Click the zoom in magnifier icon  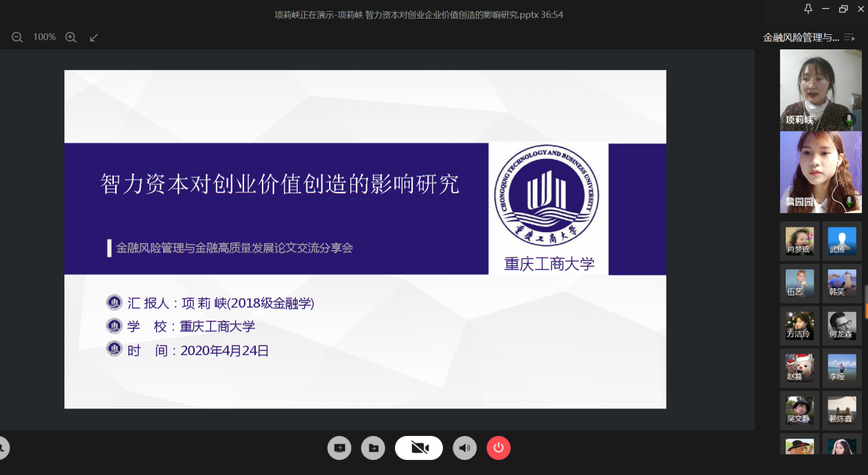(x=71, y=37)
